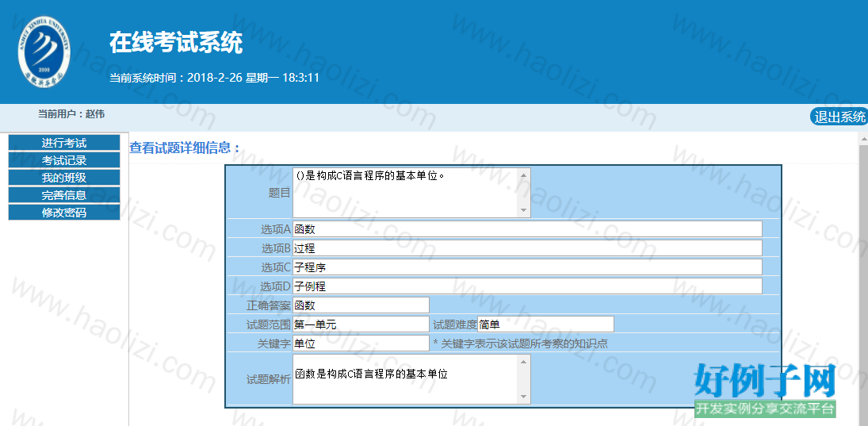Viewport: 868px width, 426px height.
Task: Click the 试题解析 row label
Action: click(269, 380)
